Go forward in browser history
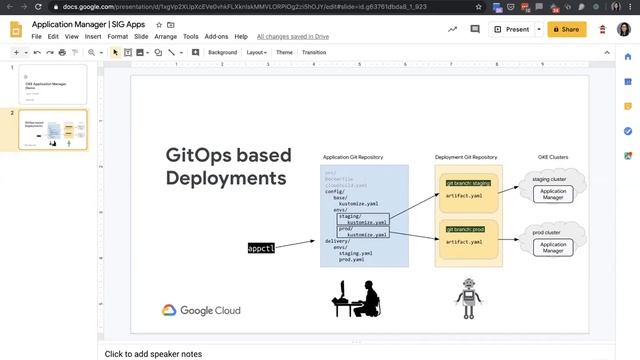Image resolution: width=640 pixels, height=360 pixels. pyautogui.click(x=24, y=7)
